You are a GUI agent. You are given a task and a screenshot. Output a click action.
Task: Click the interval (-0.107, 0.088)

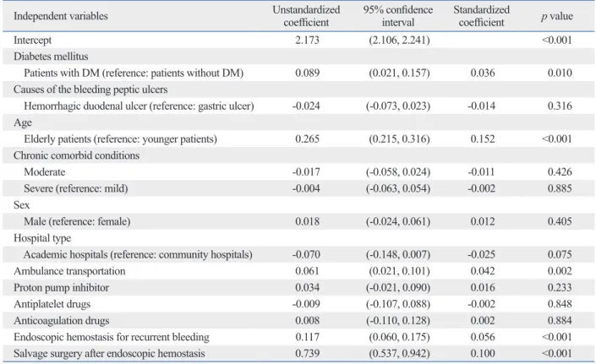pyautogui.click(x=398, y=304)
